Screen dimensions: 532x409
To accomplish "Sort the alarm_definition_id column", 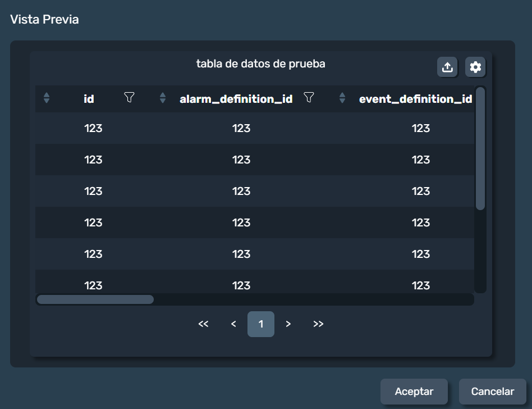I will pyautogui.click(x=163, y=98).
